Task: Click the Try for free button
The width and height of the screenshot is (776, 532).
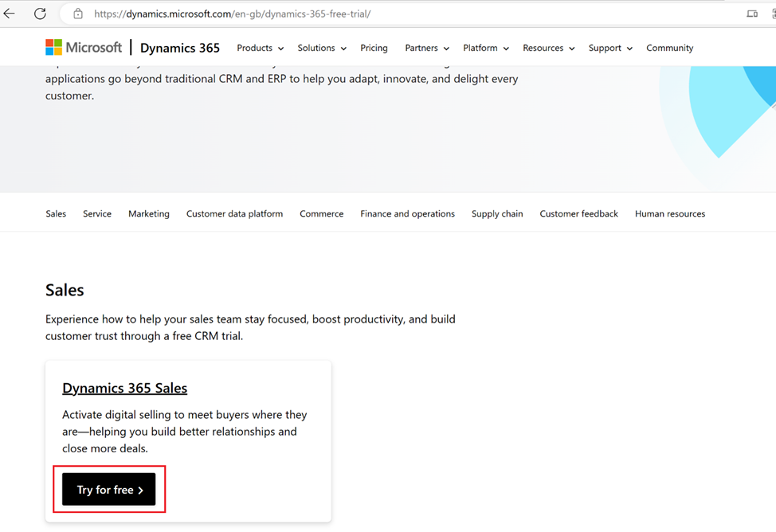Action: pyautogui.click(x=109, y=490)
